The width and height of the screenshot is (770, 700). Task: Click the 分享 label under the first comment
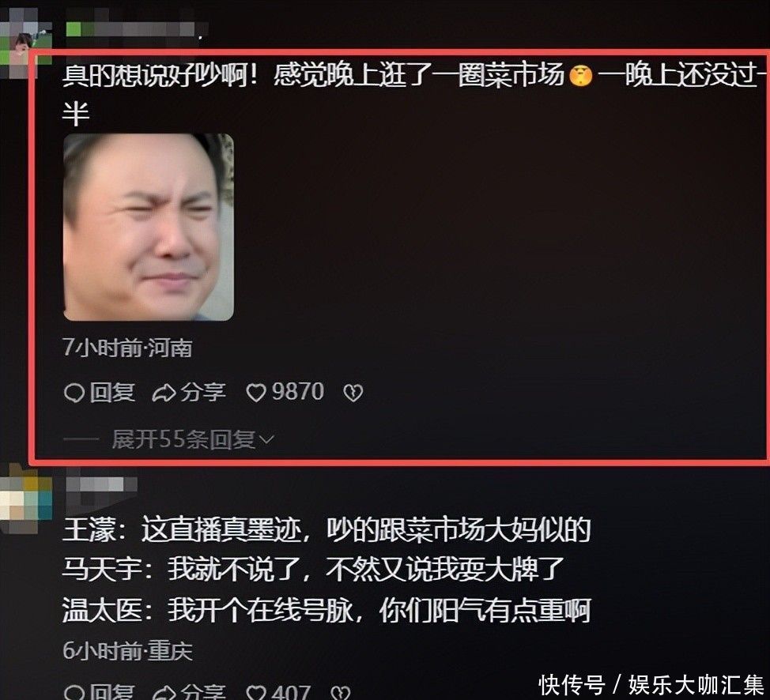tap(203, 392)
